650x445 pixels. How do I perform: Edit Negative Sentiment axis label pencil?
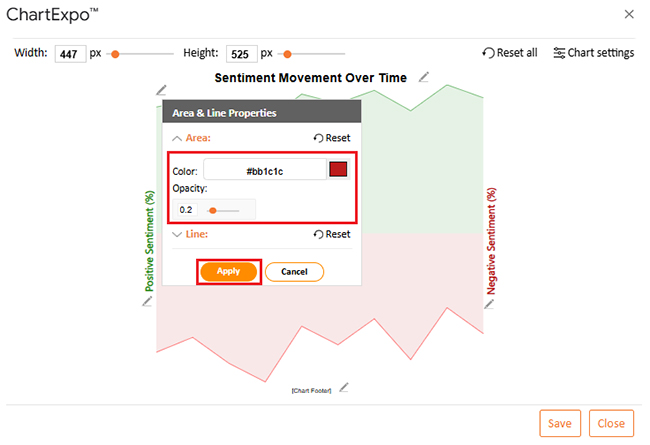pos(489,304)
